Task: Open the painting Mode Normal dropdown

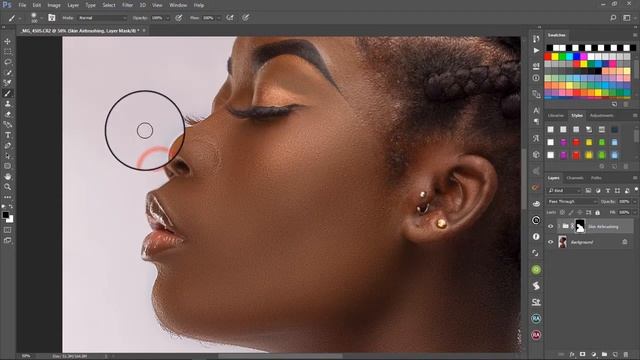Action: tap(102, 18)
